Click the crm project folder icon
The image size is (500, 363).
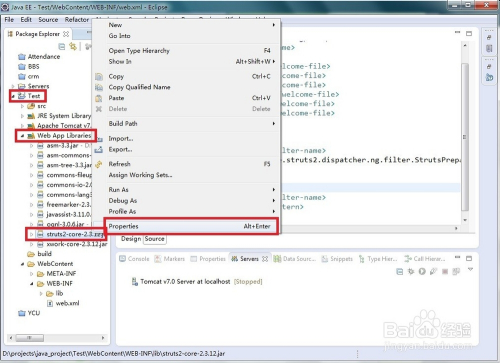pos(22,77)
